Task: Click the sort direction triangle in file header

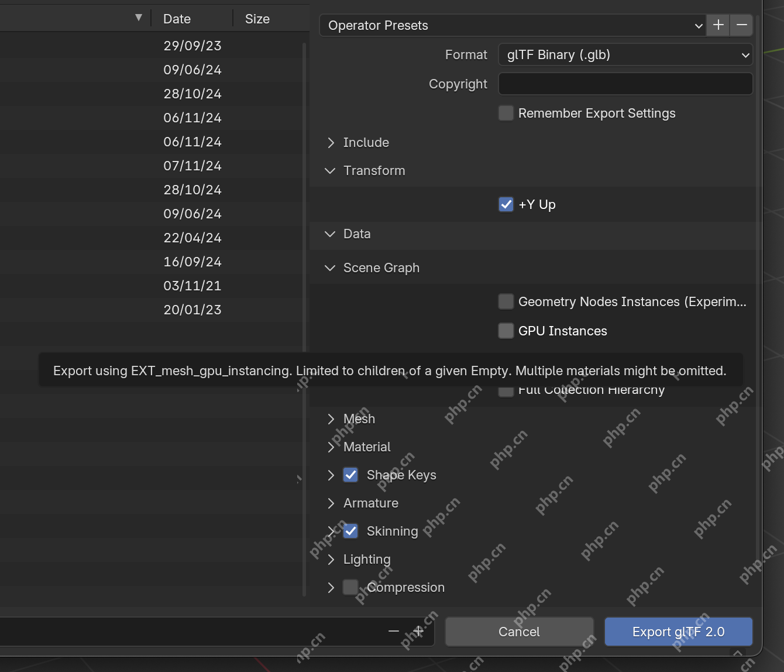Action: pyautogui.click(x=139, y=18)
